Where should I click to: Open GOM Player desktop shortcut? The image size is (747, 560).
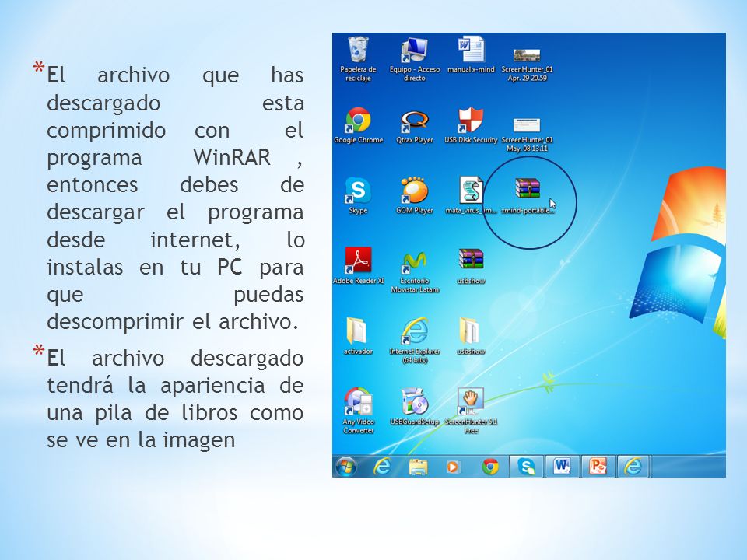pos(415,195)
